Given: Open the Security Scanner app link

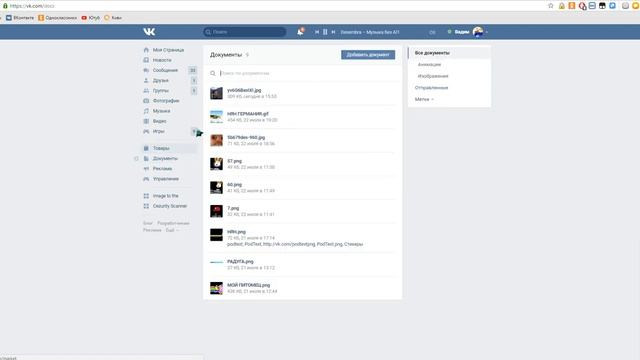Looking at the screenshot, I should click(170, 206).
